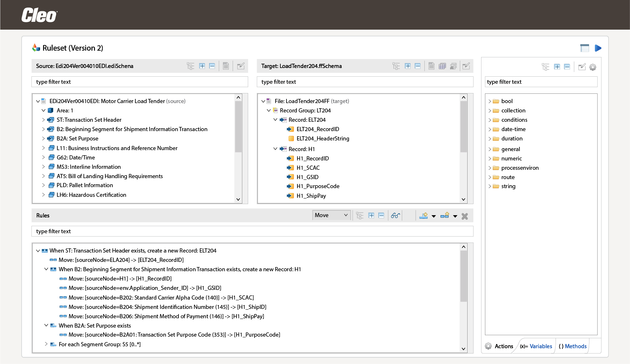Select the Variables tab
This screenshot has height=364, width=630.
pos(541,346)
